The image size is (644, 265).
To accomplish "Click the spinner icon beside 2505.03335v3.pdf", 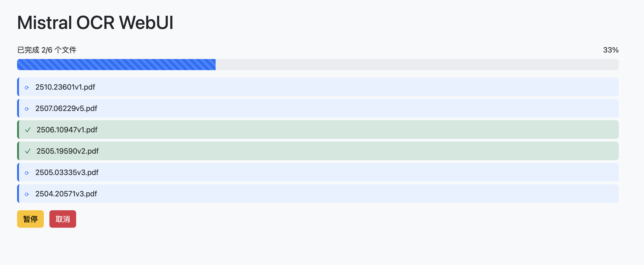I will pyautogui.click(x=27, y=173).
